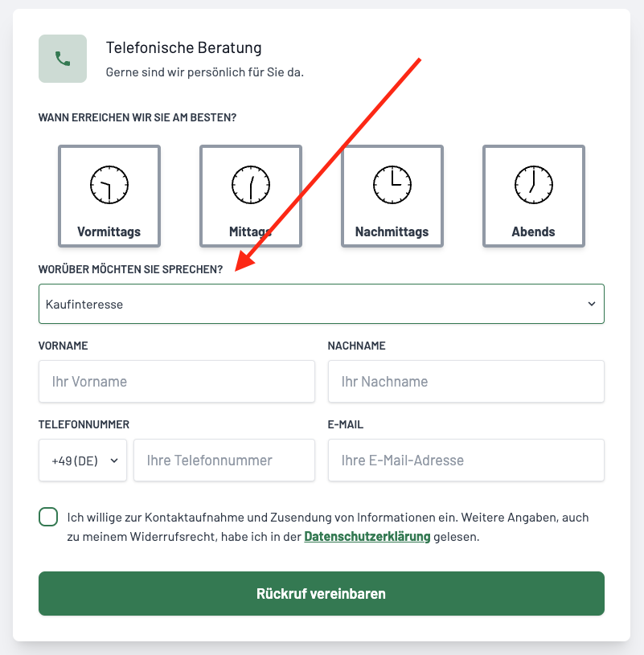Click the Abends clock icon
The height and width of the screenshot is (655, 644).
tap(534, 185)
